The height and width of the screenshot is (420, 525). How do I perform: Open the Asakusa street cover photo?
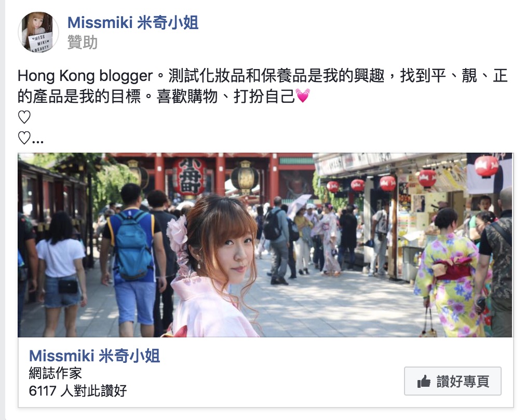[265, 245]
